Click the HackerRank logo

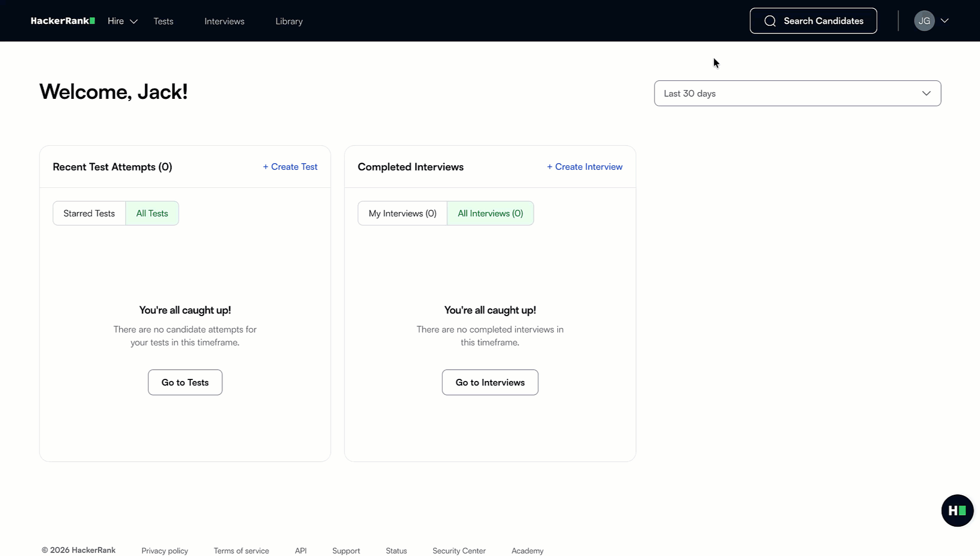point(62,21)
